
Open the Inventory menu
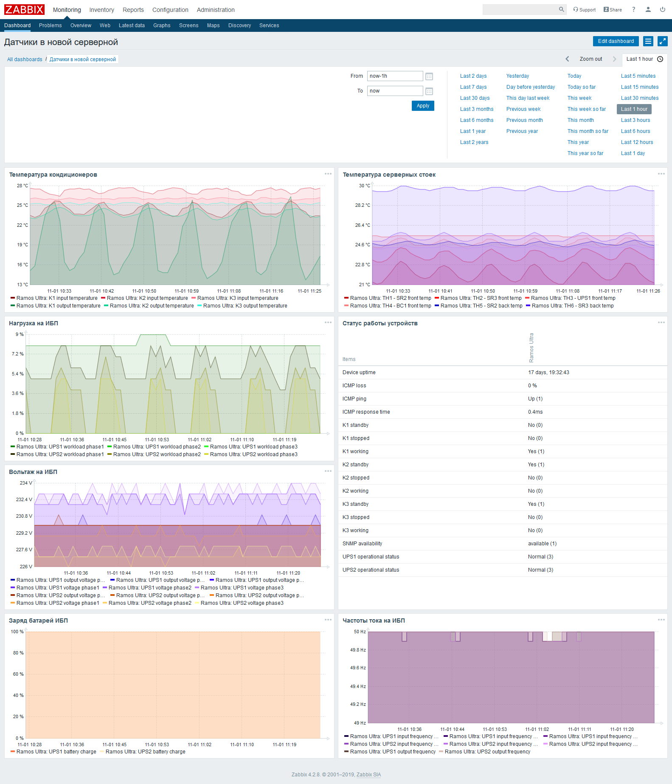(x=101, y=10)
